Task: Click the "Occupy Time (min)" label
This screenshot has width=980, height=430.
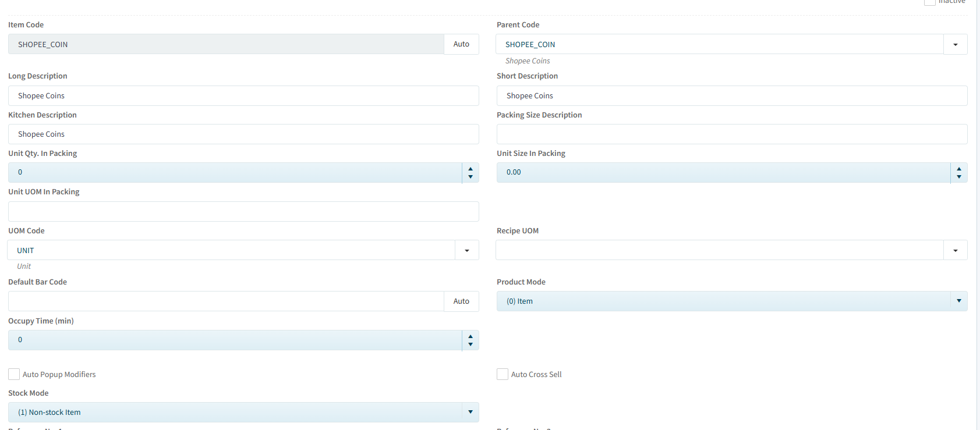Action: [41, 321]
